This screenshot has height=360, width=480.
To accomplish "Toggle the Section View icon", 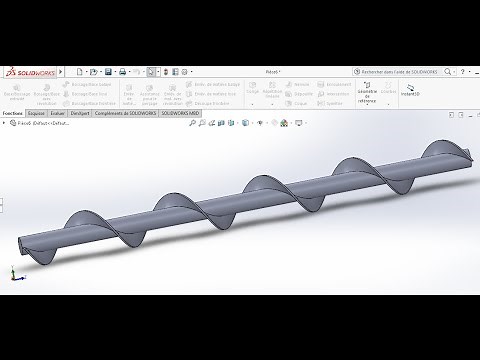I will (221, 123).
